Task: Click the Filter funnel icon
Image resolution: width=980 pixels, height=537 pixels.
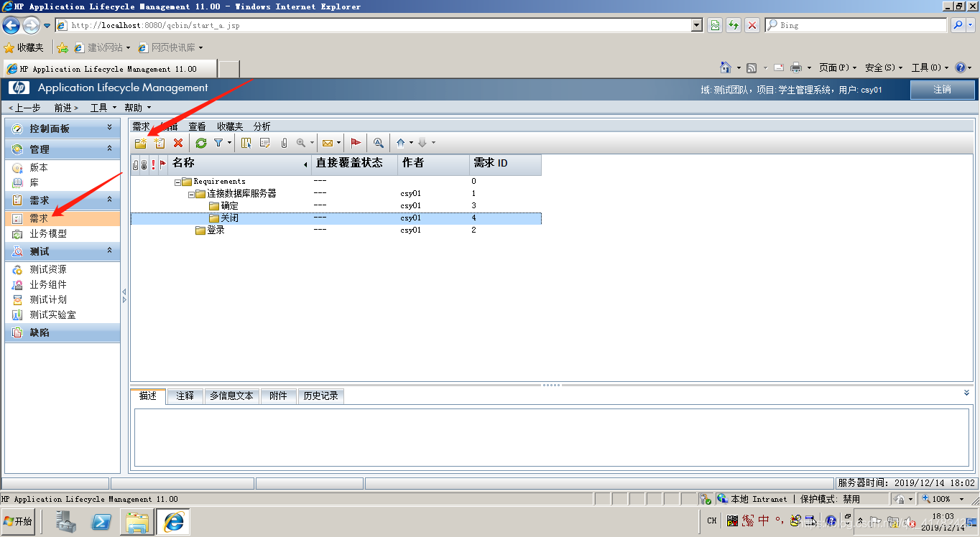Action: click(x=218, y=143)
